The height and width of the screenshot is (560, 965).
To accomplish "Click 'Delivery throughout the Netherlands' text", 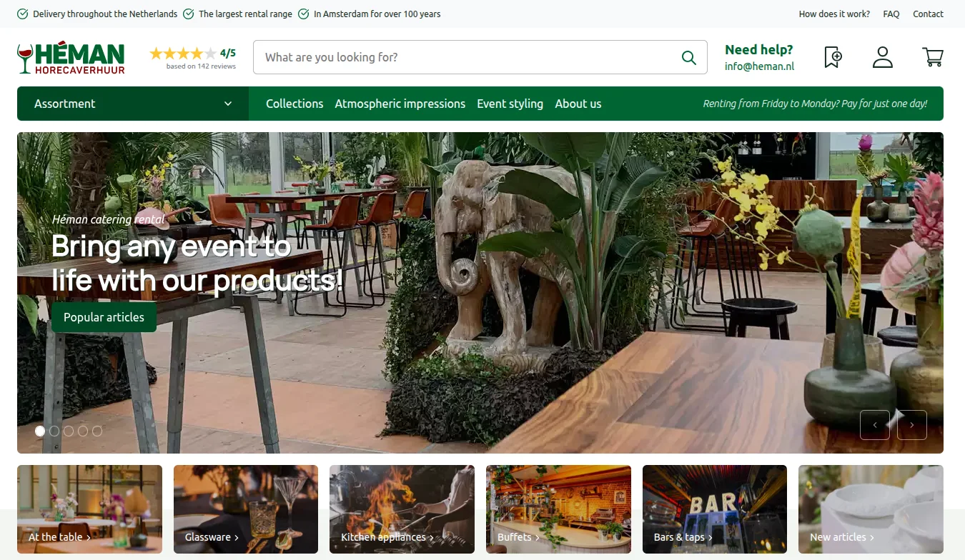I will [105, 14].
